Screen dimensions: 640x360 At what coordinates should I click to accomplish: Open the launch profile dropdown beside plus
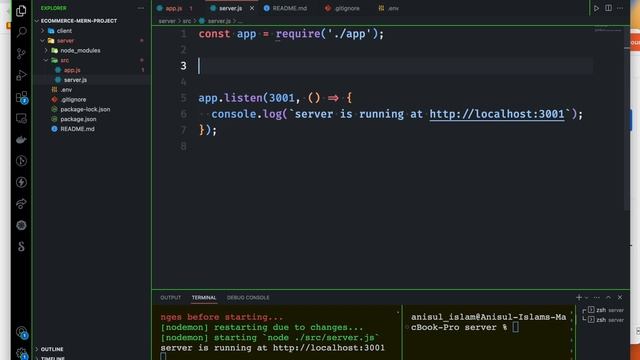coord(587,298)
